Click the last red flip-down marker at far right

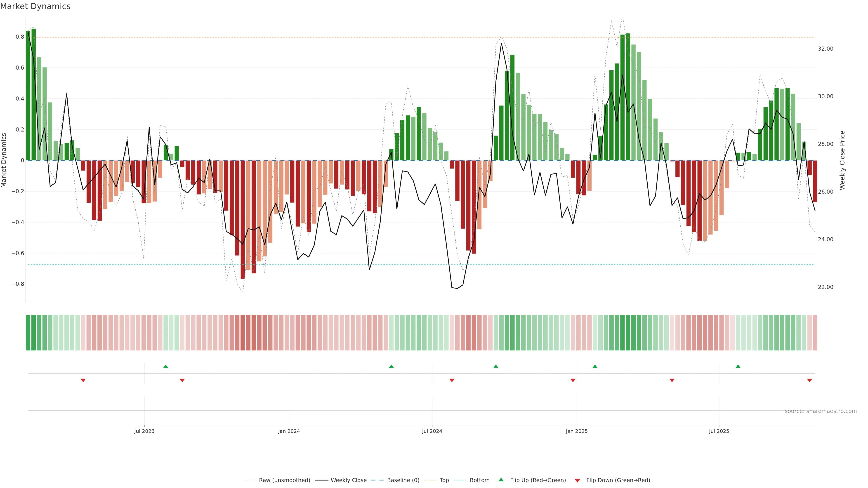click(x=809, y=380)
